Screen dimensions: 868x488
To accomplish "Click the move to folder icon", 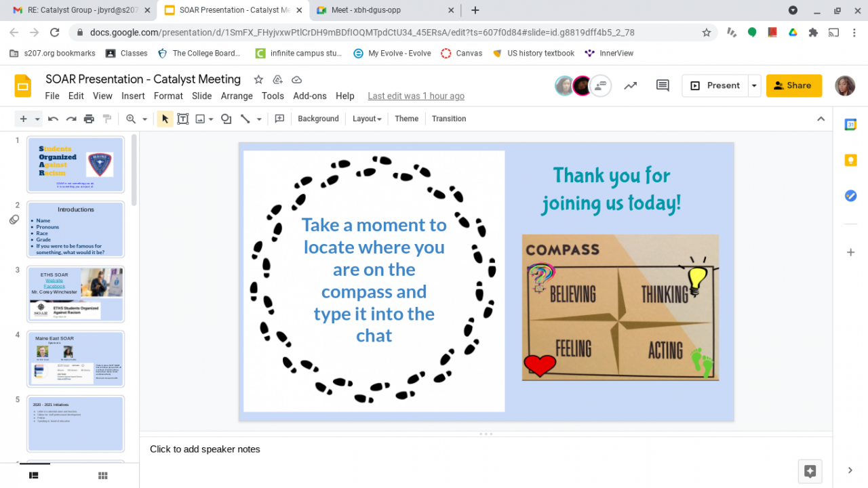I will (277, 79).
